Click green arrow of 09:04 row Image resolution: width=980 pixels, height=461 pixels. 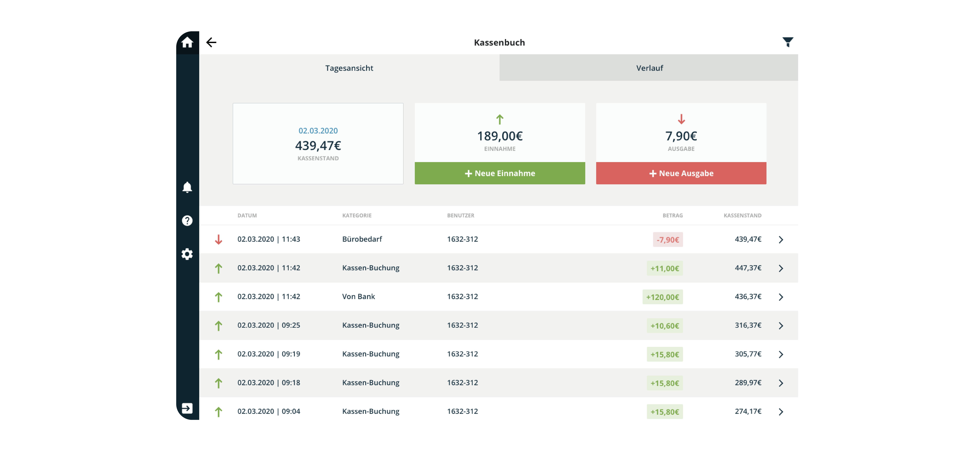tap(218, 412)
